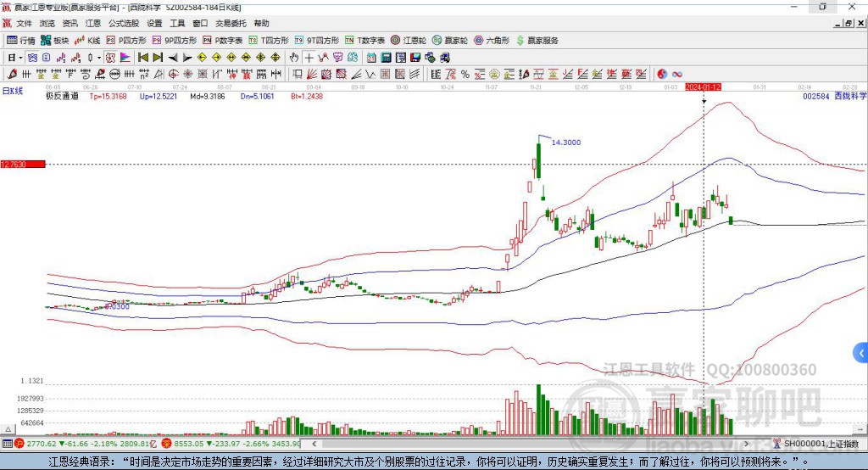Click the 14.3000 high price label
Image resolution: width=868 pixels, height=470 pixels.
566,143
